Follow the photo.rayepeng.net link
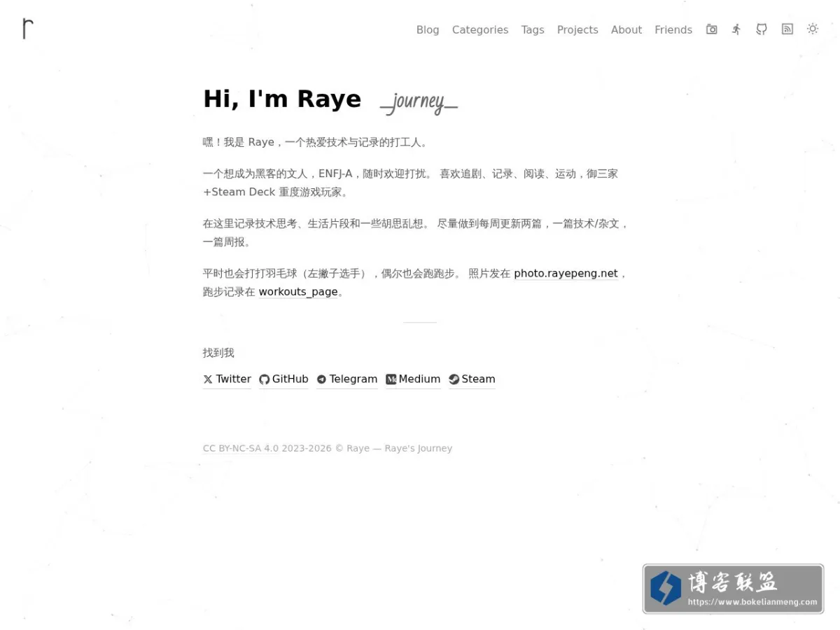The width and height of the screenshot is (840, 630). coord(566,274)
